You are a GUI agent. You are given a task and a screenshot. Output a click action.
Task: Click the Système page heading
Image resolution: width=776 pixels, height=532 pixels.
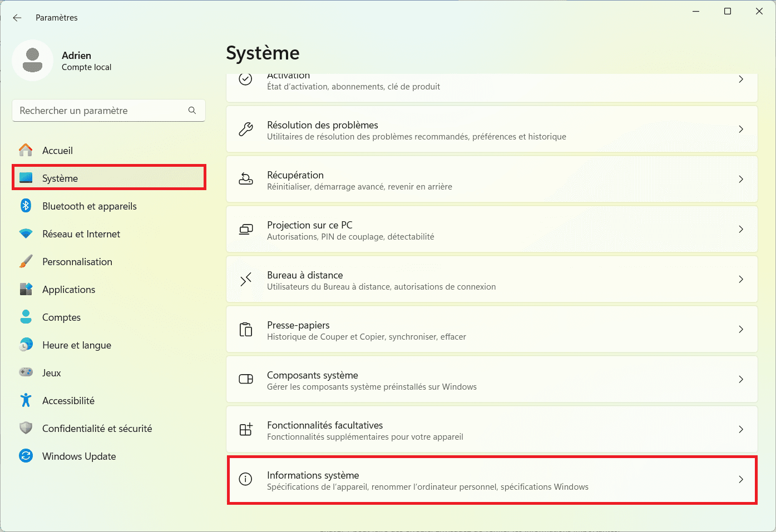click(x=263, y=53)
